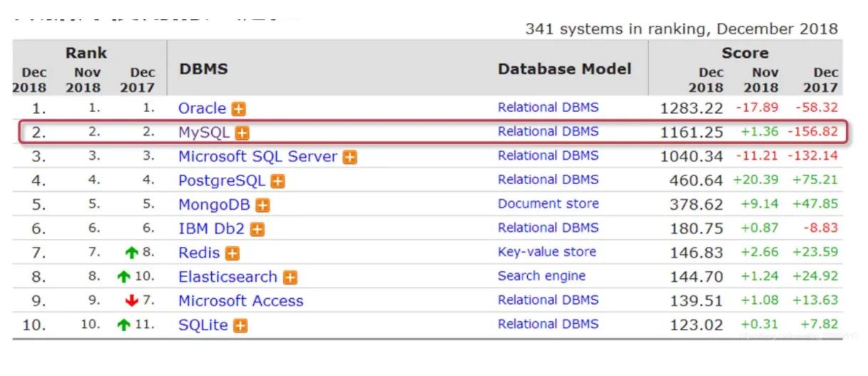Click the plus icon beside IBM Db2
The height and width of the screenshot is (376, 868).
click(257, 230)
